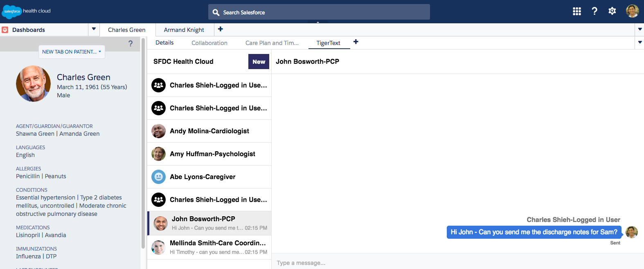This screenshot has width=644, height=269.
Task: Open the Mellinda Smith-Care Coordinator conversation
Action: point(209,247)
